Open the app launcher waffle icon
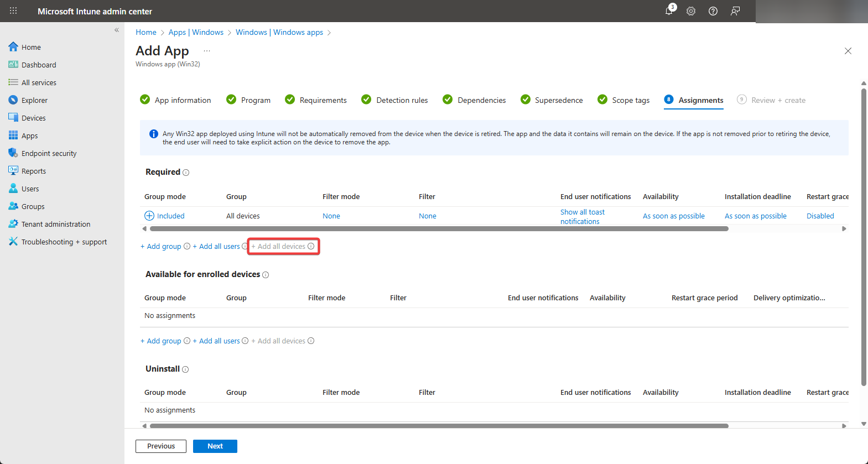This screenshot has height=464, width=868. pyautogui.click(x=13, y=11)
